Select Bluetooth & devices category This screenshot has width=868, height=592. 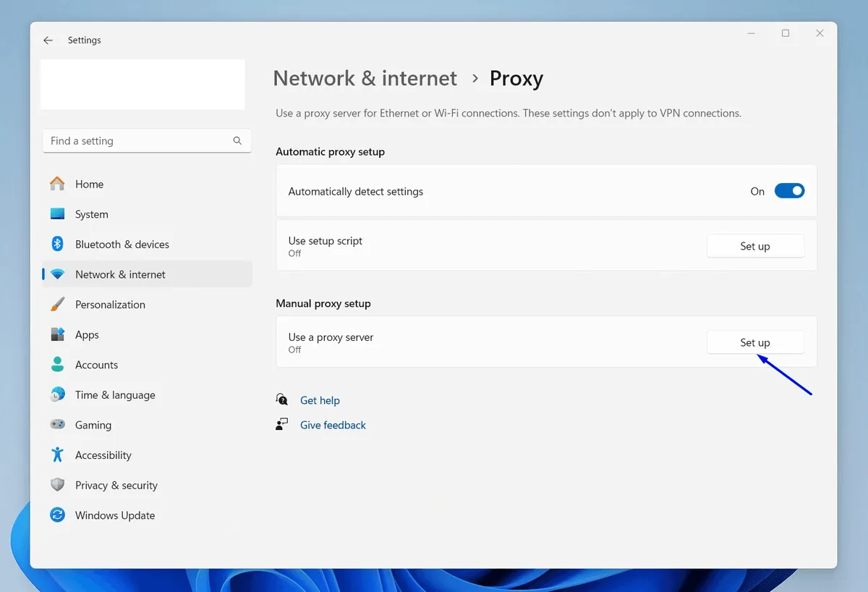pos(147,244)
